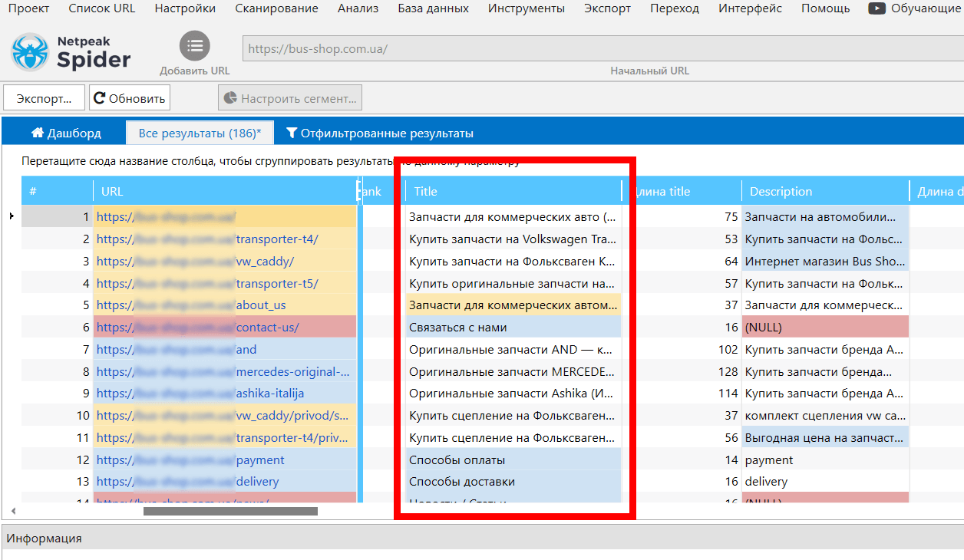Viewport: 964px width, 560px height.
Task: Select title cell Купить оригинальные запчасти
Action: 513,283
